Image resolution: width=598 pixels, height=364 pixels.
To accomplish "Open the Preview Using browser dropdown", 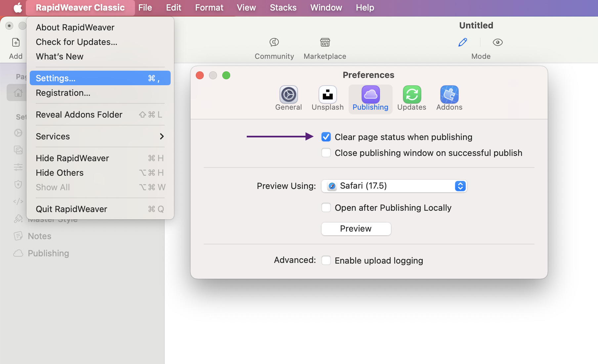I will (394, 186).
